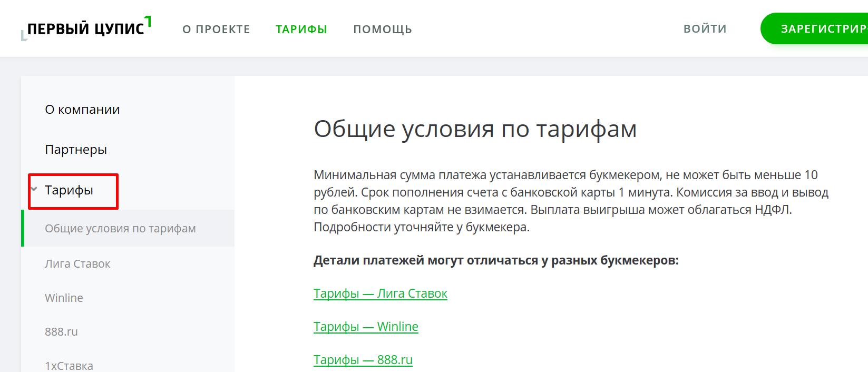The image size is (868, 372).
Task: Collapse the Тарифы sidebar chevron
Action: [34, 189]
